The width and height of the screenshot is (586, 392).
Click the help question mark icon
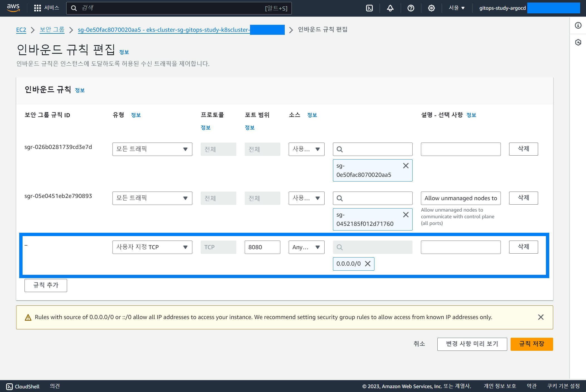point(411,8)
